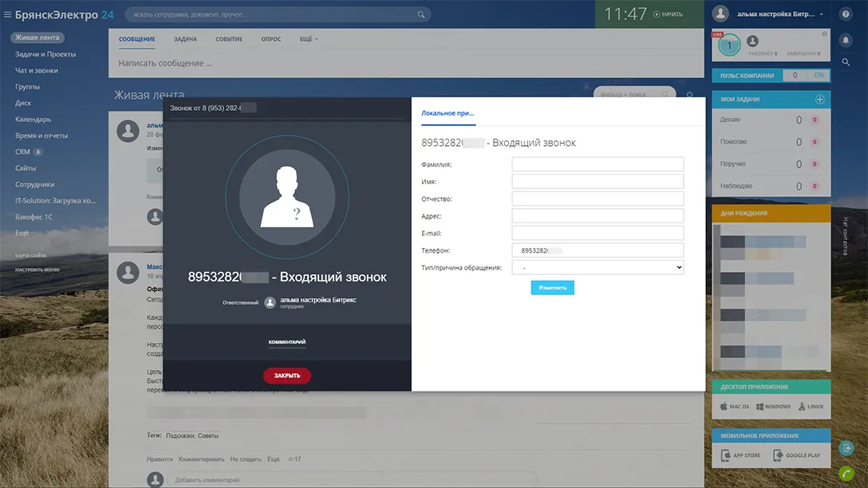Expand Ещё under the feed post
This screenshot has width=868, height=488.
tap(274, 459)
